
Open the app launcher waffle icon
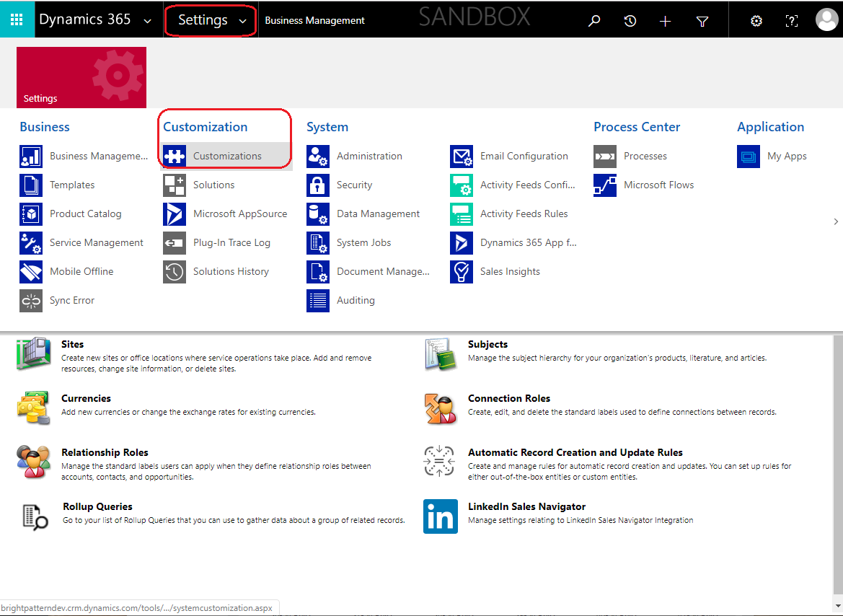point(17,20)
